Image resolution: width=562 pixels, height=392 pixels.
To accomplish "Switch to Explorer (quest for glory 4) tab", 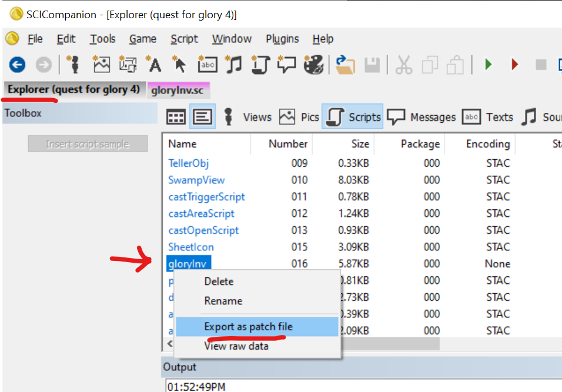I will point(74,89).
